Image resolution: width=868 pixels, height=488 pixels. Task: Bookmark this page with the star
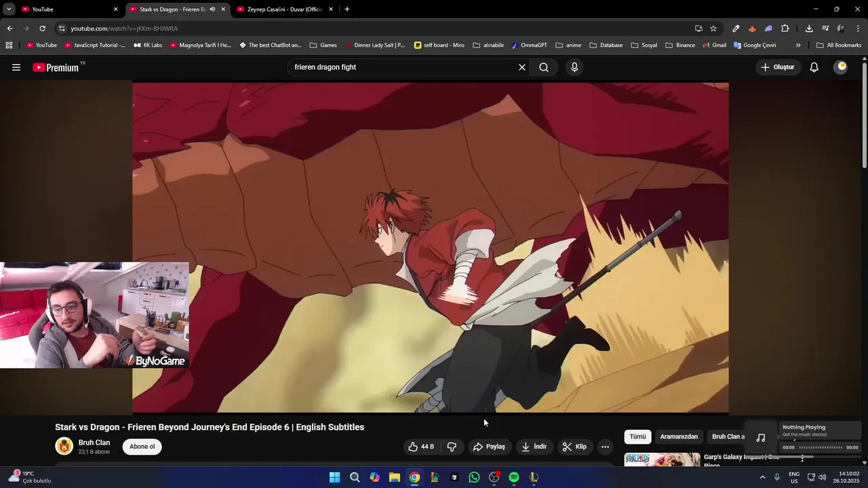[x=713, y=28]
